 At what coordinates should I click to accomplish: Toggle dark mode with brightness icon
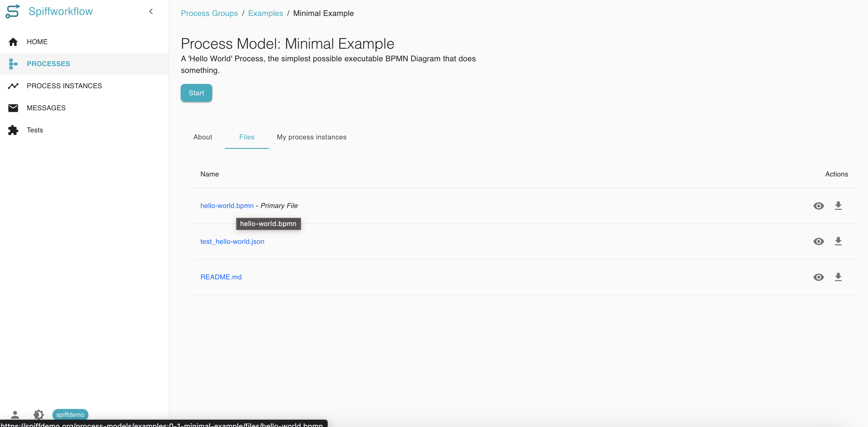click(x=38, y=414)
